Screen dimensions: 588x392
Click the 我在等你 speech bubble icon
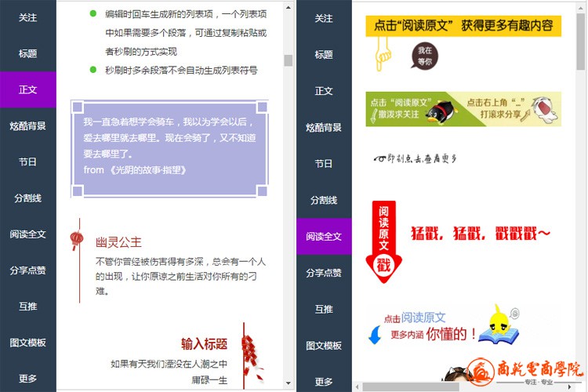[424, 55]
